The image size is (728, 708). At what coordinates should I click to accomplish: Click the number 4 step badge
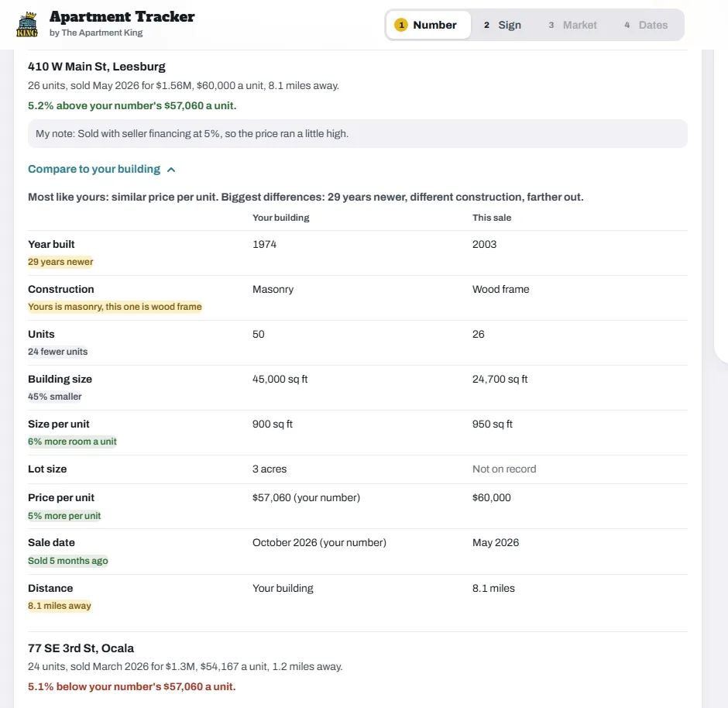click(x=627, y=25)
